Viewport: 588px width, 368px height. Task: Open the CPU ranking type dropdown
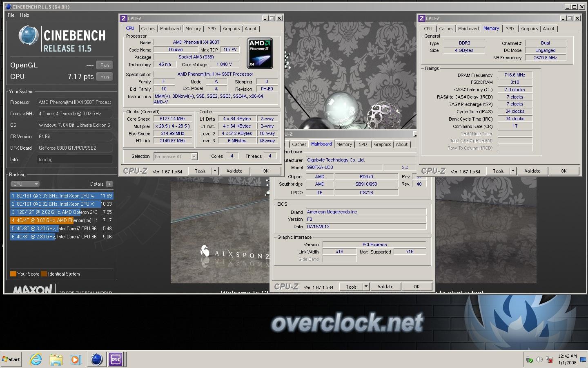point(24,184)
